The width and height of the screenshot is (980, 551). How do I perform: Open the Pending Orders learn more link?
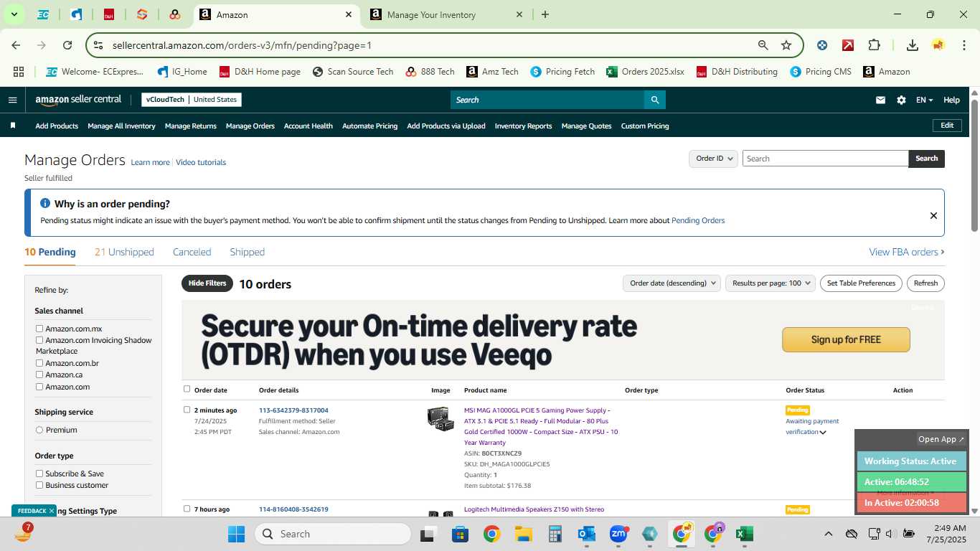(x=698, y=220)
